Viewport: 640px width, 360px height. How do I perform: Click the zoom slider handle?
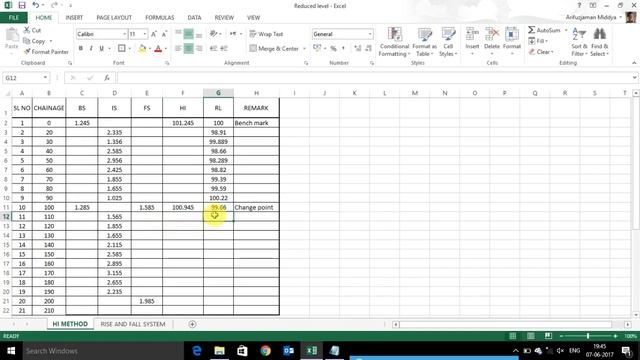click(588, 336)
